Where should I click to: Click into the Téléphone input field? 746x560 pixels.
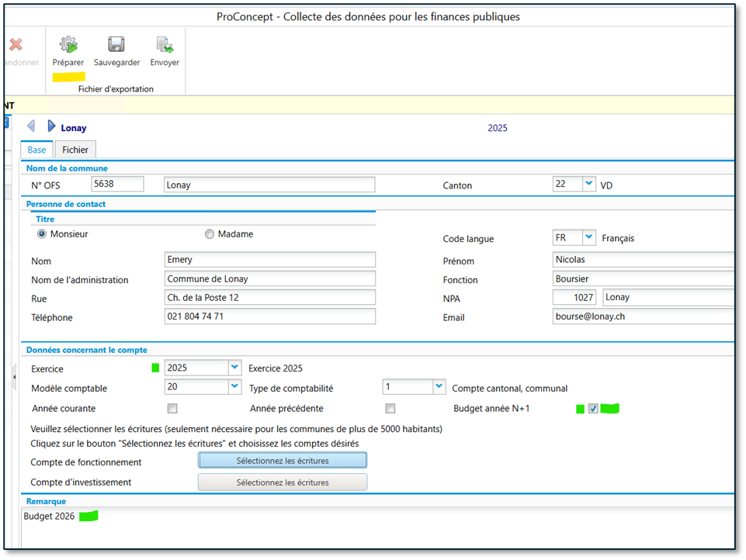pyautogui.click(x=269, y=316)
